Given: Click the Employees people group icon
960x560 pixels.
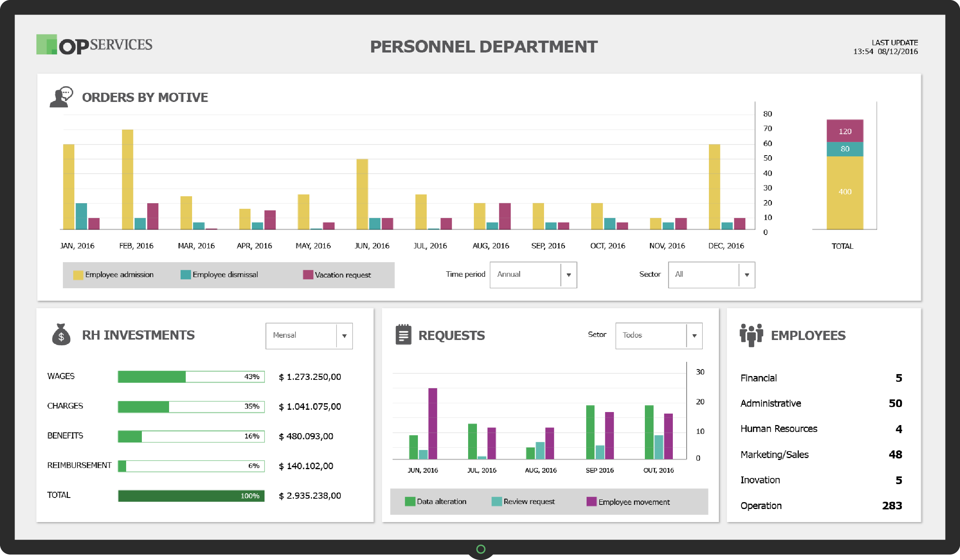Looking at the screenshot, I should [751, 335].
